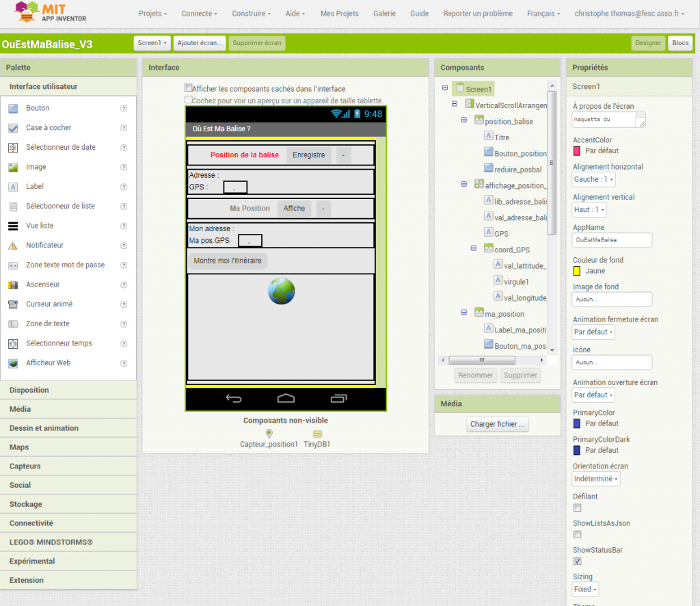Tap the back arrow in phone preview
Screen dimensions: 700x606
(234, 398)
